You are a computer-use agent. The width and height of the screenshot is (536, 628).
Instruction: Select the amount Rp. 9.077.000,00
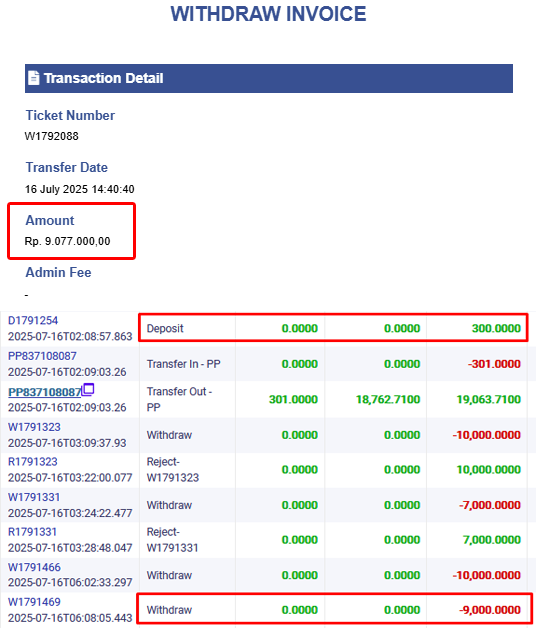pos(67,241)
